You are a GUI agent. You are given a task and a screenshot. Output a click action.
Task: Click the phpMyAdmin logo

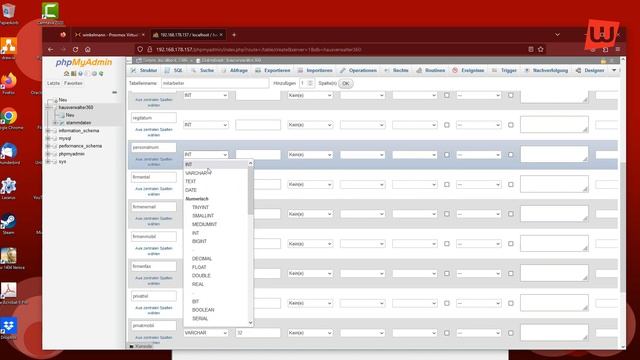click(x=84, y=62)
